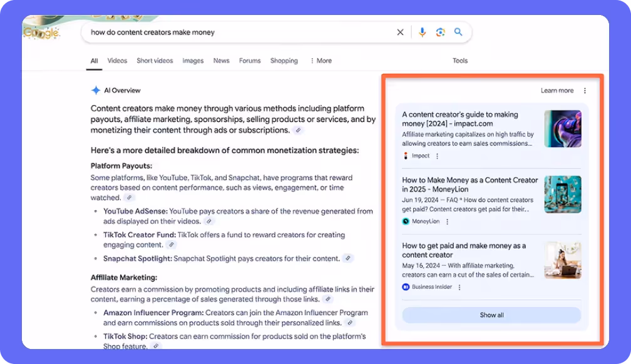Click the MoneyLion source name
Viewport: 631px width, 364px height.
click(426, 221)
